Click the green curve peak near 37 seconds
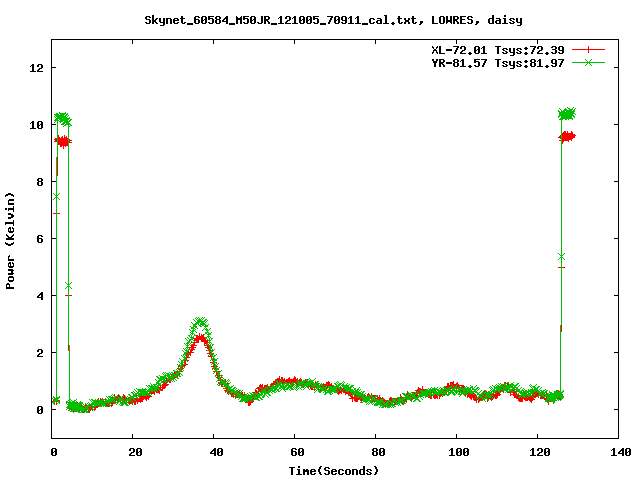The image size is (640, 480). (x=200, y=323)
